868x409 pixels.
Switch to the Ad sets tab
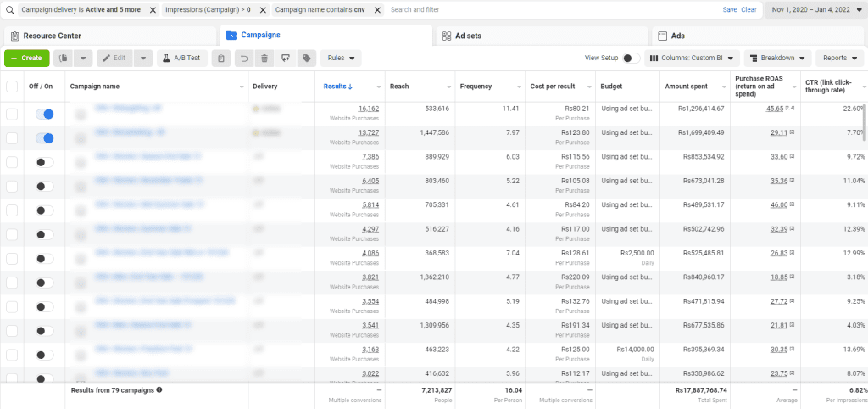point(466,36)
